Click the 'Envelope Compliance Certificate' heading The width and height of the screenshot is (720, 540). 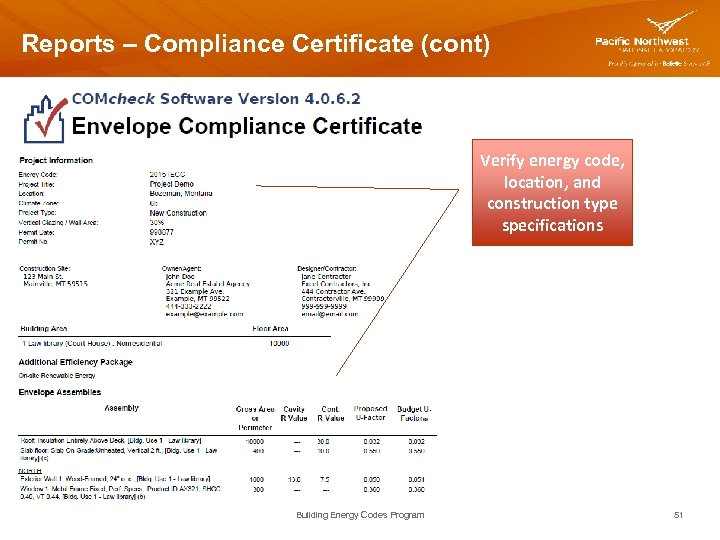[x=247, y=126]
